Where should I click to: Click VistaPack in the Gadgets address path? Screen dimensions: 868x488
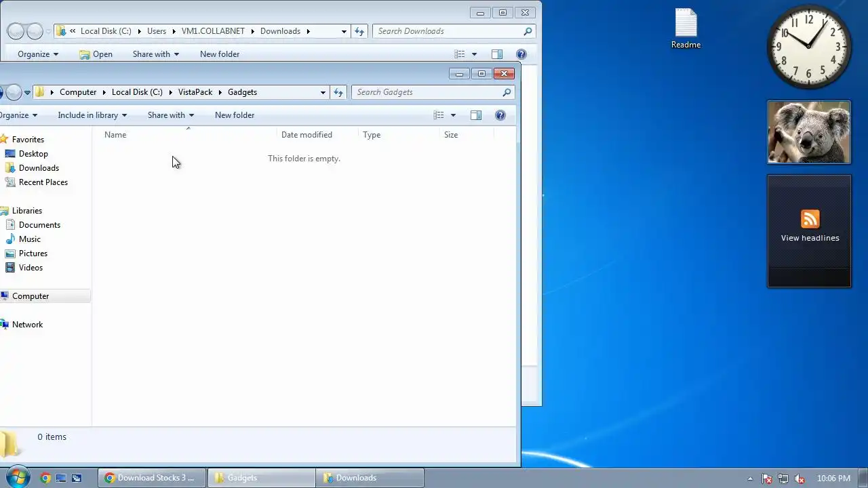tap(195, 92)
